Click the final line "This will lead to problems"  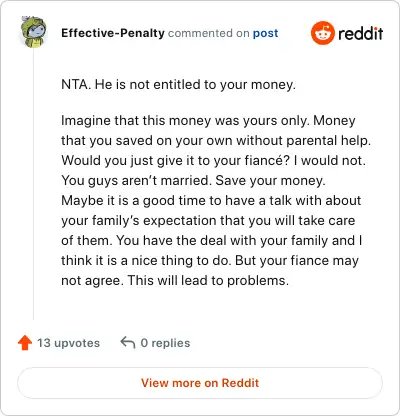[208, 281]
